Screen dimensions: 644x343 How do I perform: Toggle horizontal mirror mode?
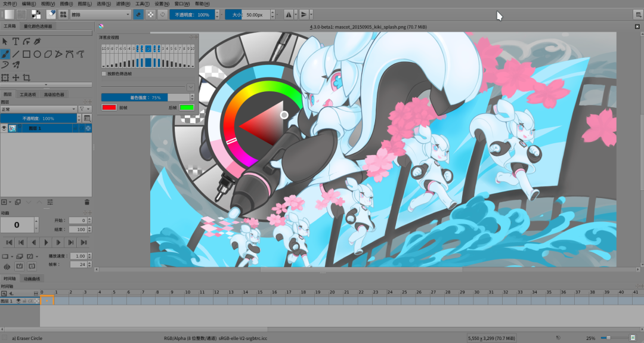point(289,14)
